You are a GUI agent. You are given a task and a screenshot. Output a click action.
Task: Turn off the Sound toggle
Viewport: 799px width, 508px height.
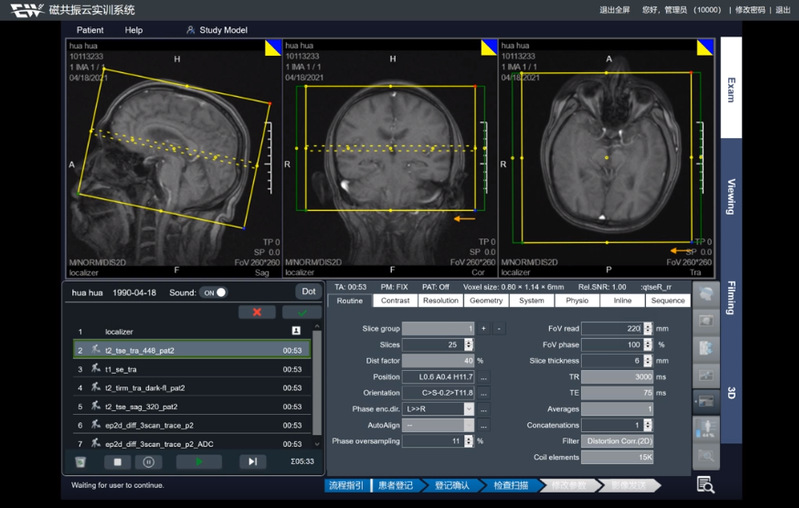click(x=214, y=293)
